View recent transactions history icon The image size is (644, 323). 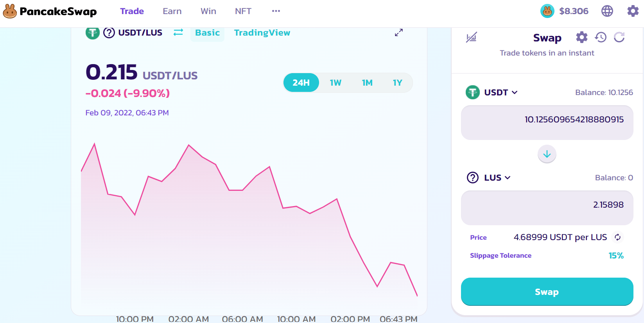click(x=601, y=38)
